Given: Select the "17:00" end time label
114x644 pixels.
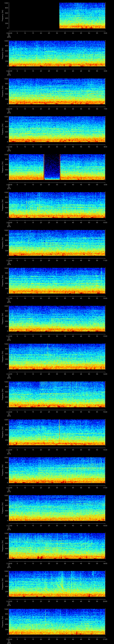Looking at the screenshot, I should (105, 487).
